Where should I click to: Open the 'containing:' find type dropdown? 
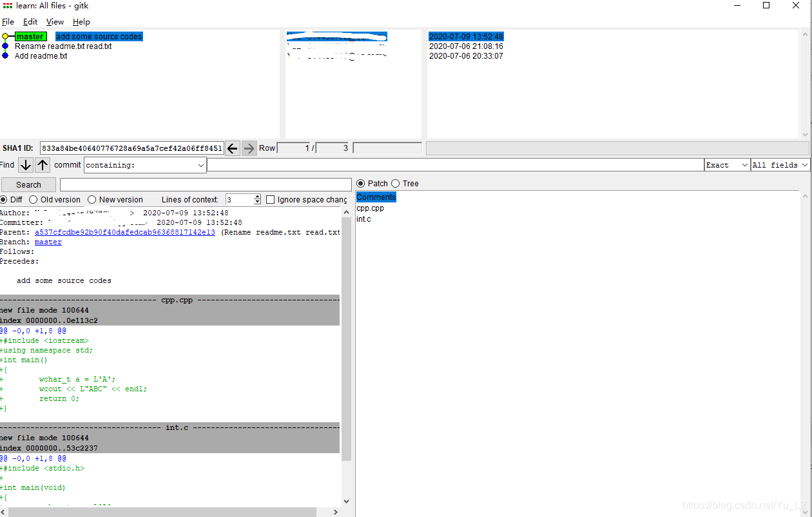pos(200,165)
